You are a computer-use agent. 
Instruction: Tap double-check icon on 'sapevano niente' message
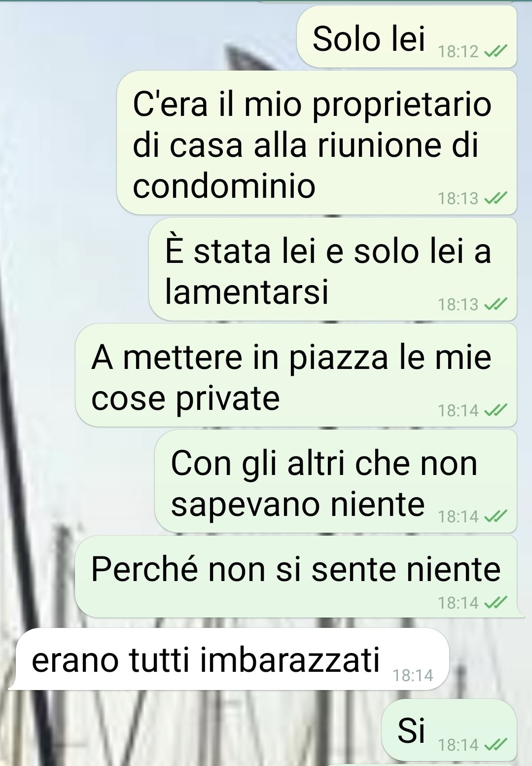point(495,516)
